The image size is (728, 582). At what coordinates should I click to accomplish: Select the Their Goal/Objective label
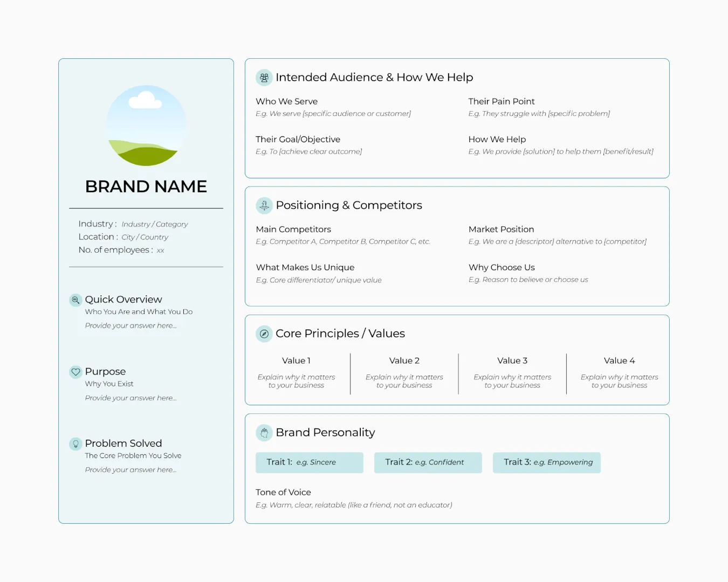tap(298, 139)
